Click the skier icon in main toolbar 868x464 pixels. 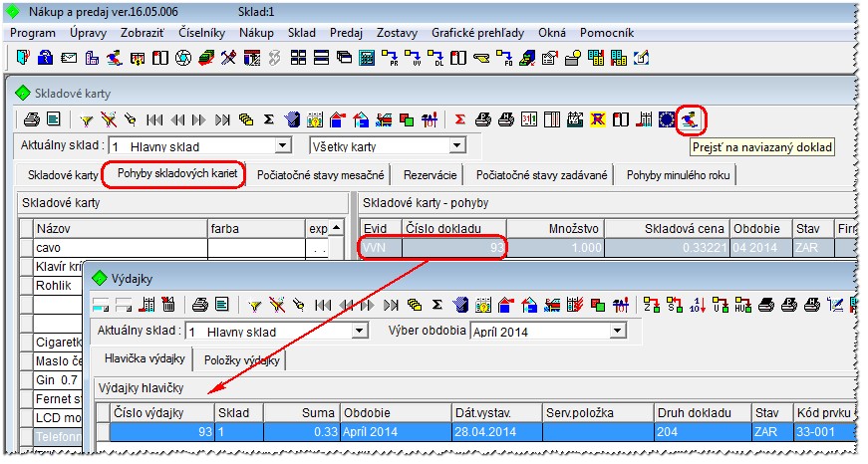tap(115, 58)
